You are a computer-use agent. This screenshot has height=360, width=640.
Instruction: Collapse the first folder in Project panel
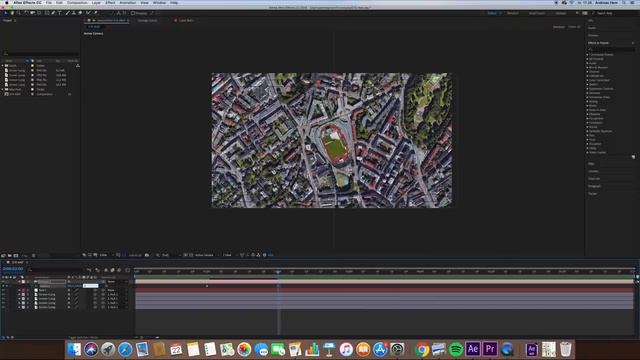point(2,65)
